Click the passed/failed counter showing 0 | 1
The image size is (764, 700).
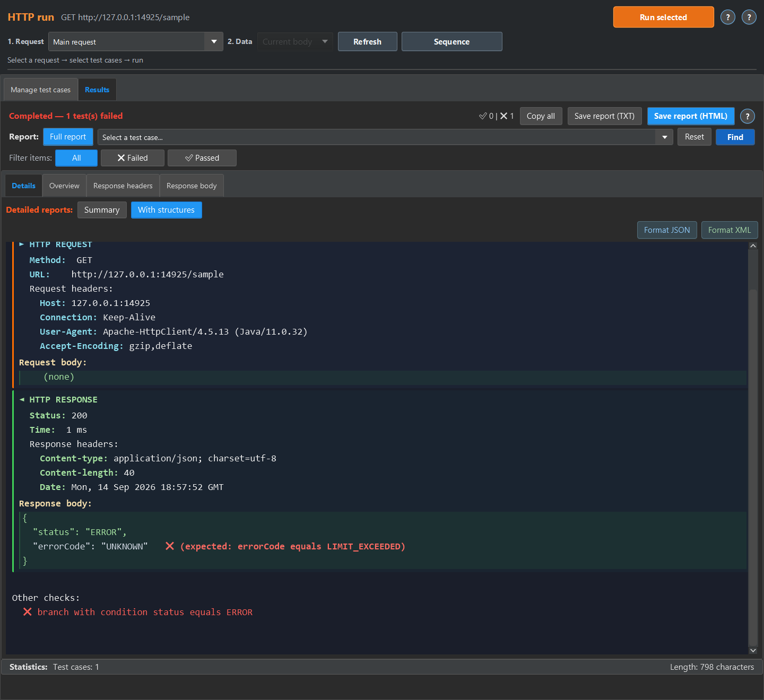pos(496,116)
